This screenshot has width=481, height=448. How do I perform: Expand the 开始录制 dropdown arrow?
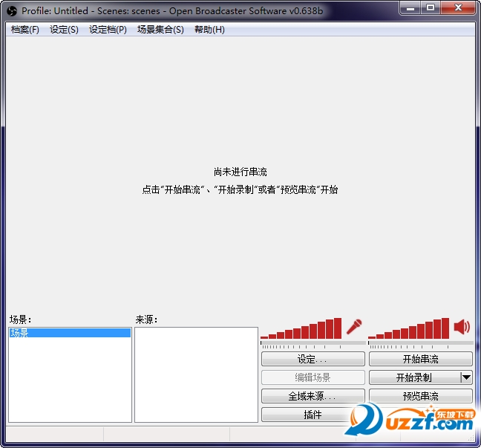467,377
